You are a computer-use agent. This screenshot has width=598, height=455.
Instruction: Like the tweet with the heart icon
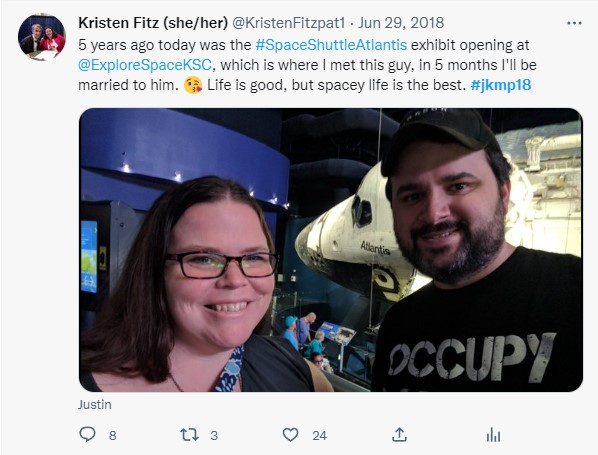point(290,435)
